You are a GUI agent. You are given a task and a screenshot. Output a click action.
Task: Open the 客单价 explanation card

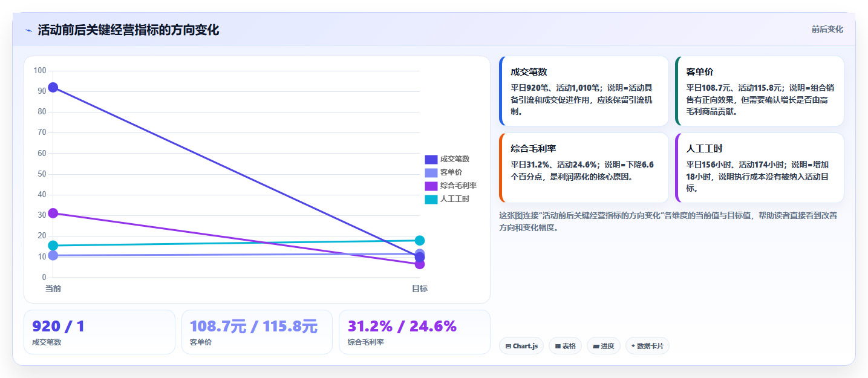pos(759,91)
